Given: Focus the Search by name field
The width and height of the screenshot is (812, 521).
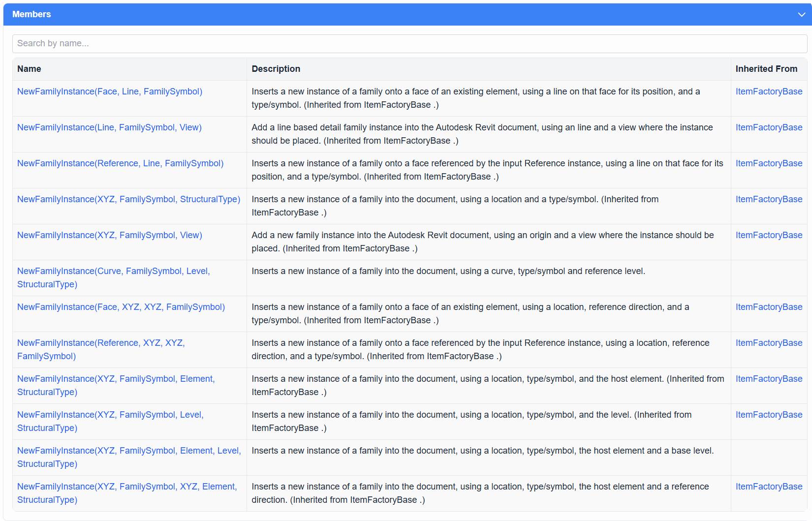Looking at the screenshot, I should coord(409,43).
